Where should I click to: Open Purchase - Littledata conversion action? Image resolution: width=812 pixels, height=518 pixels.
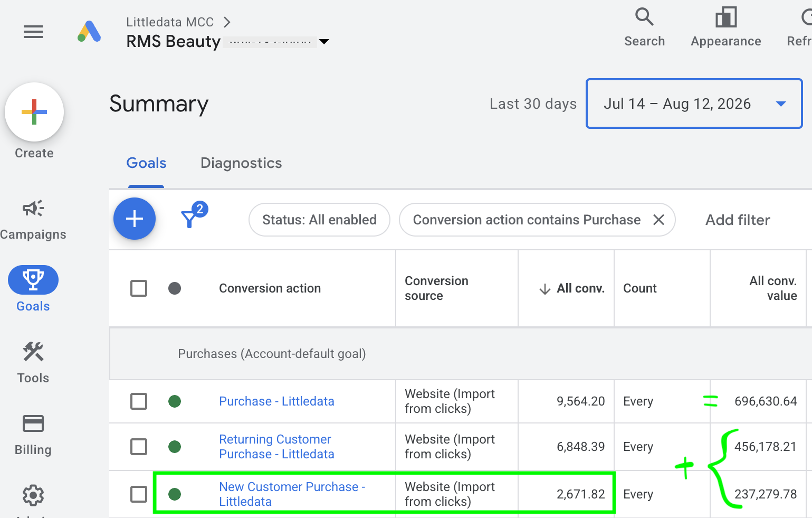(x=276, y=401)
